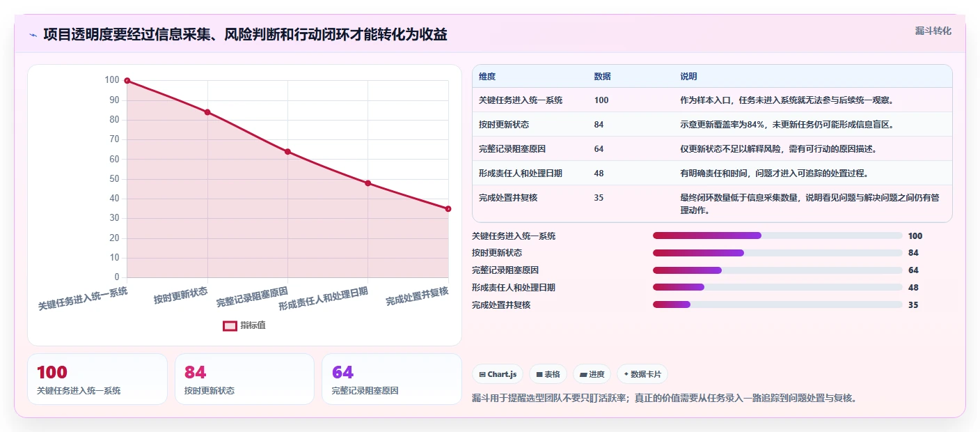Click the 说明 table column header
This screenshot has width=980, height=432.
click(688, 77)
